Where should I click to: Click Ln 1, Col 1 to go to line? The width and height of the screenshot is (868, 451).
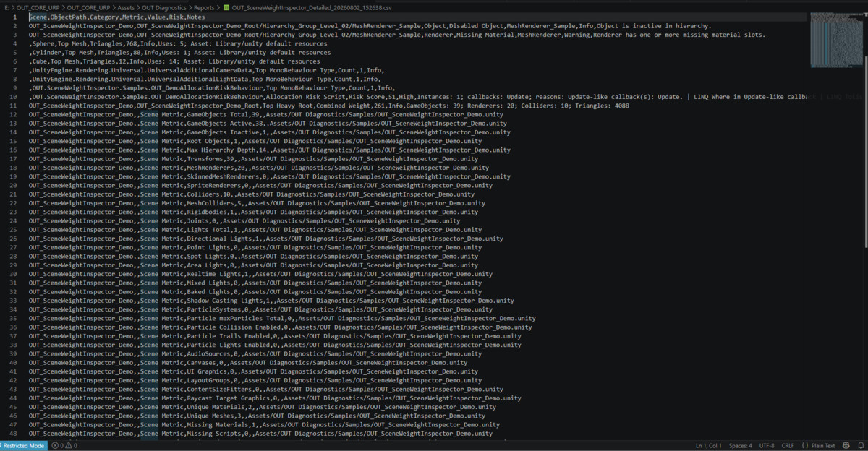708,446
